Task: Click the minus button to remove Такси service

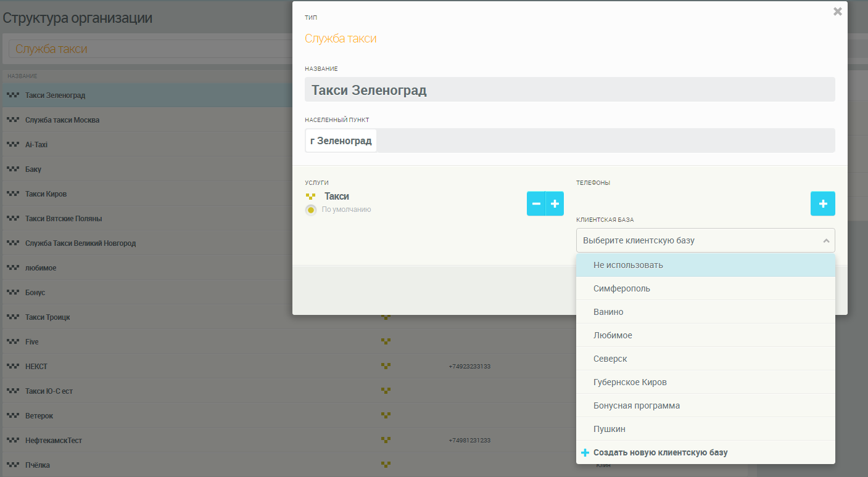Action: click(x=535, y=203)
